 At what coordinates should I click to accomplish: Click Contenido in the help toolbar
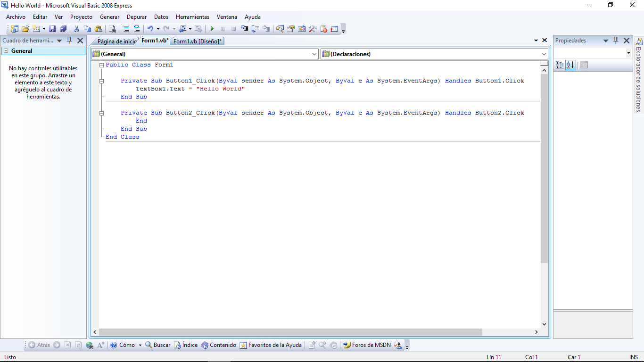point(219,345)
